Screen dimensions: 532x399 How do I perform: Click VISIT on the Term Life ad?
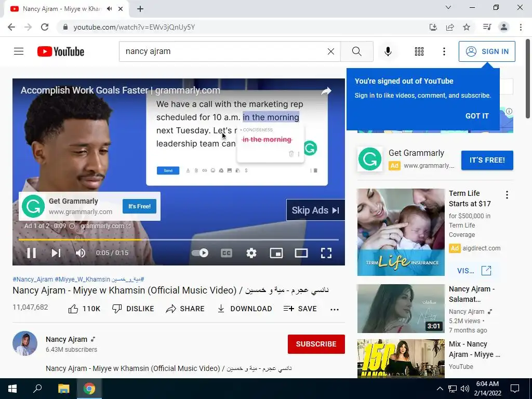(x=474, y=271)
